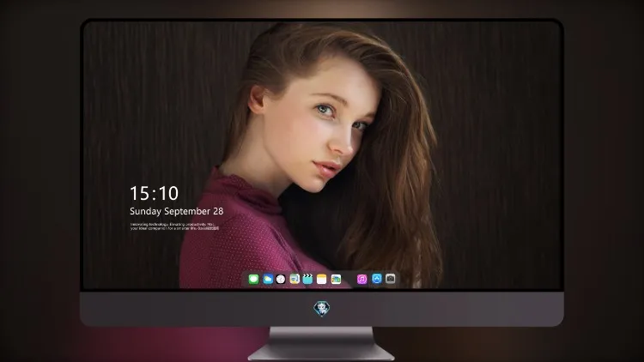Open the Camera app in the dock
This screenshot has width=644, height=362.
tap(391, 279)
